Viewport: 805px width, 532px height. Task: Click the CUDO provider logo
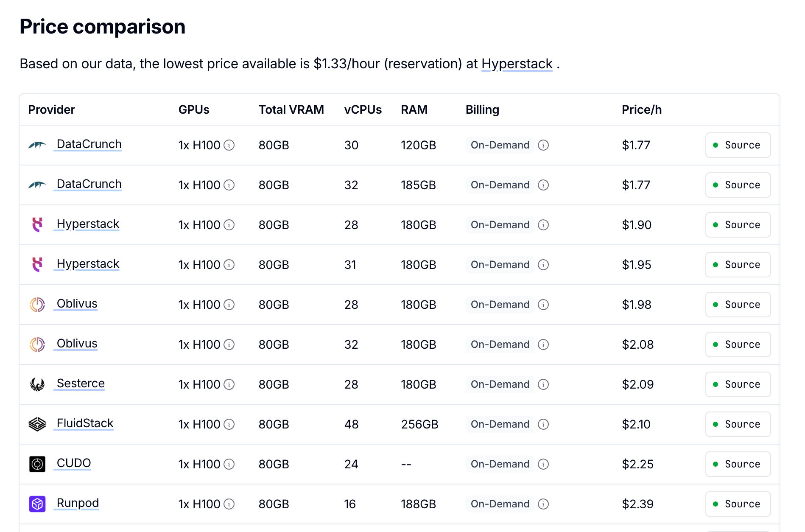(x=37, y=464)
